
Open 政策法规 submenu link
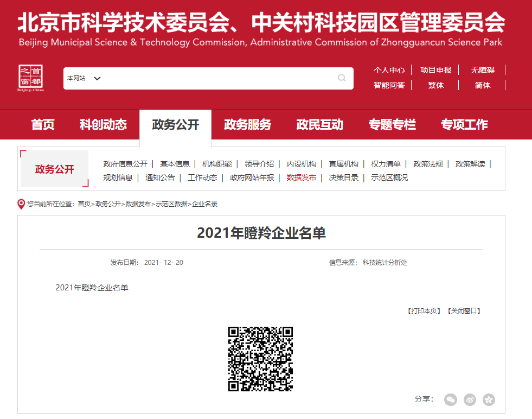point(428,164)
